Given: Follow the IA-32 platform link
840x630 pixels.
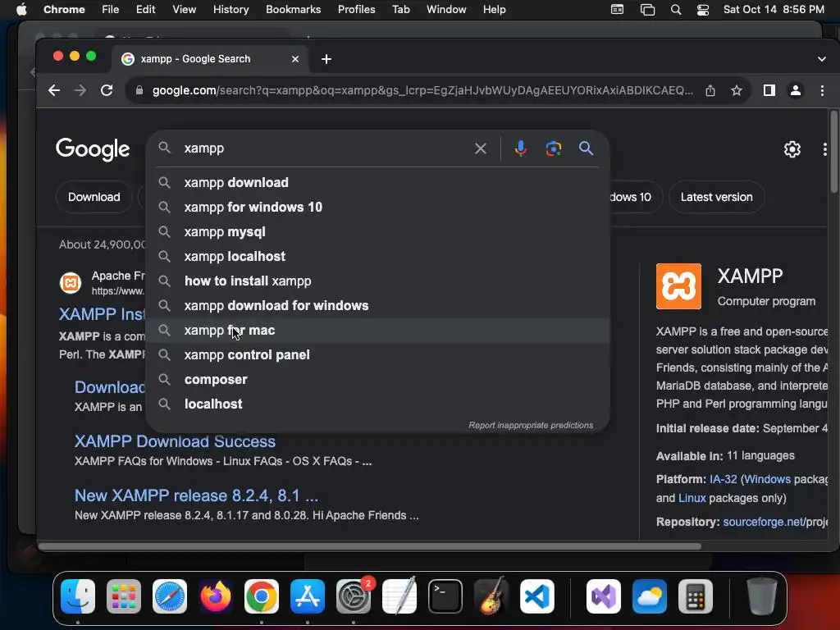Looking at the screenshot, I should coord(724,479).
